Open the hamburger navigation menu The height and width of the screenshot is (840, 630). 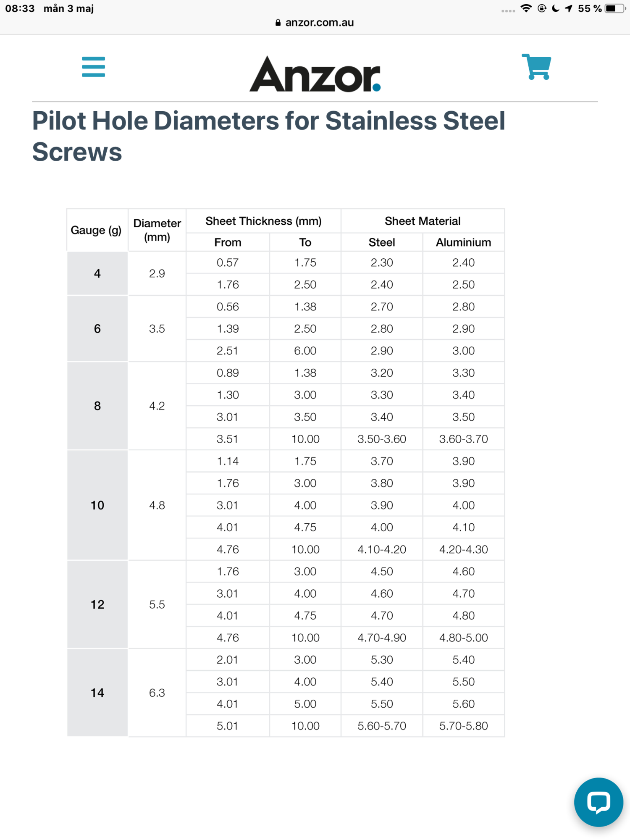click(x=93, y=67)
